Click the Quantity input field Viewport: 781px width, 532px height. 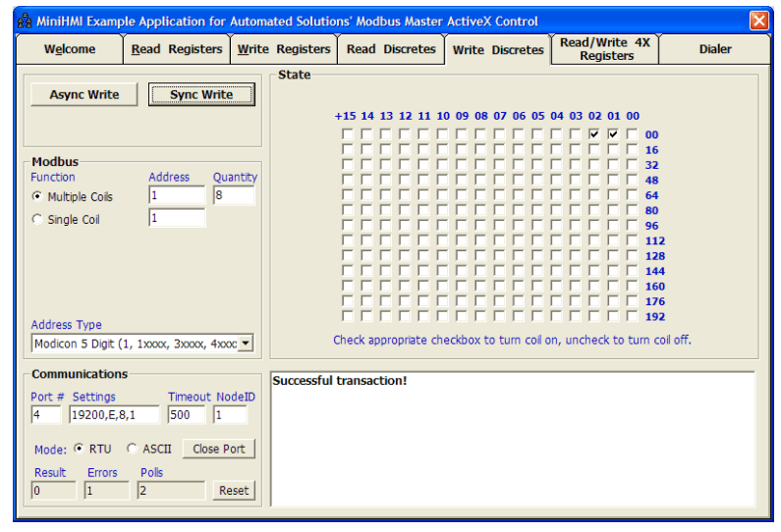coord(234,195)
